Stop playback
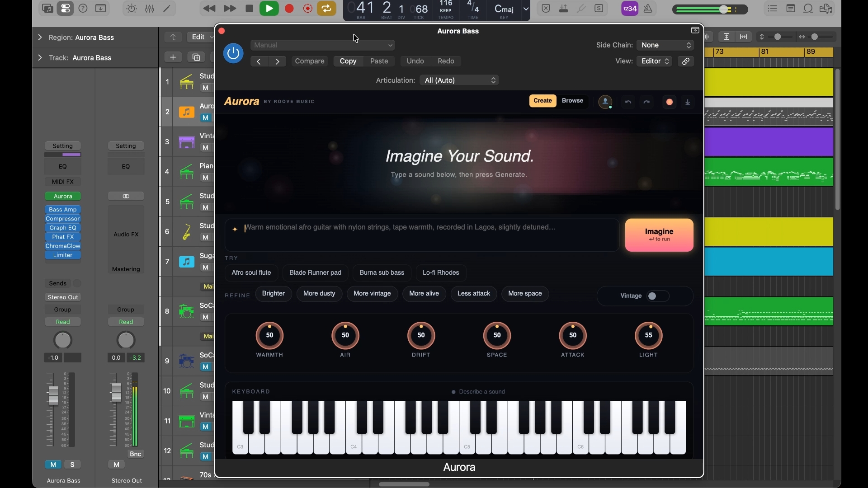Image resolution: width=868 pixels, height=488 pixels. [249, 9]
